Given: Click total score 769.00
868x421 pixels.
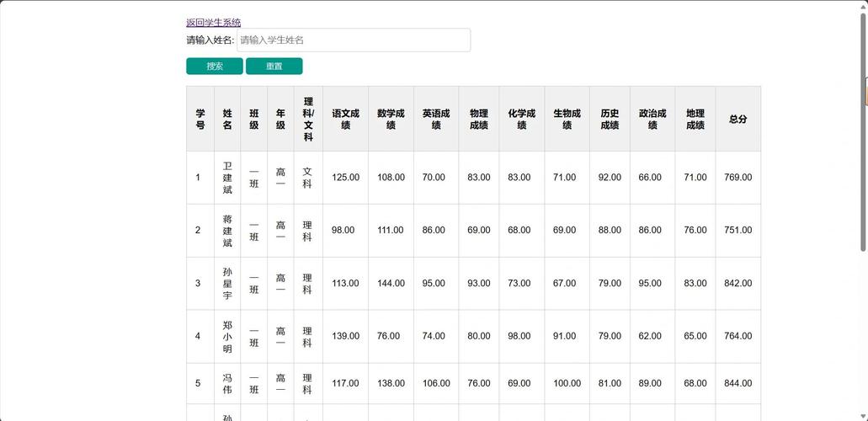Looking at the screenshot, I should point(738,178).
